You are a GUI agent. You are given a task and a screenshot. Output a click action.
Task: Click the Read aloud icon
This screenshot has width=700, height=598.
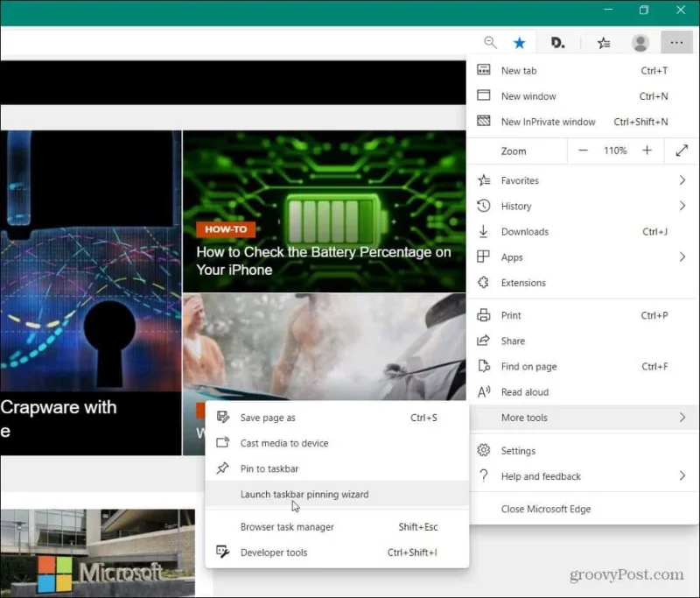(x=484, y=391)
